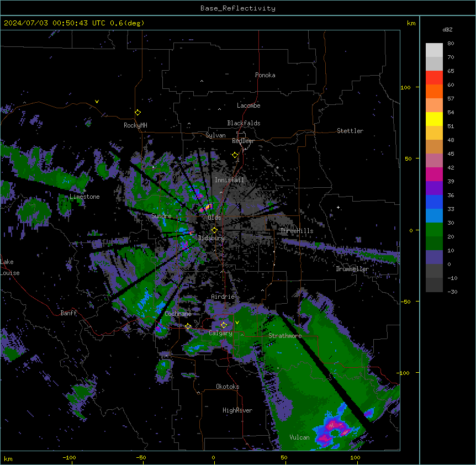
Task: Click the Base_Reflectivity title text
Action: point(238,8)
